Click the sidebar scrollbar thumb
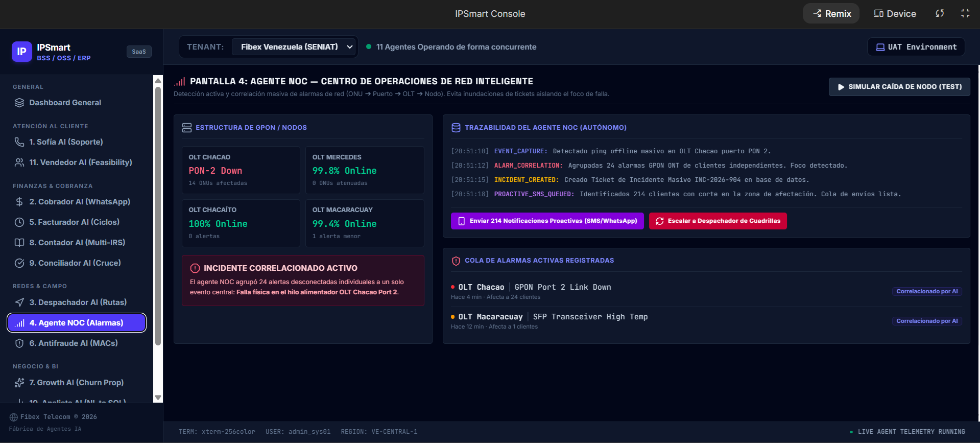The width and height of the screenshot is (980, 443). pos(158,216)
